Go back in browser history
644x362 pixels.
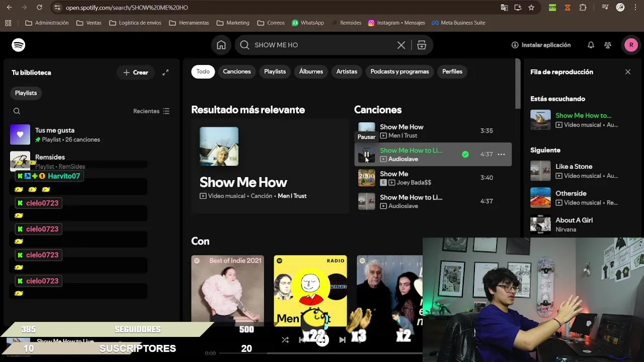[x=8, y=8]
